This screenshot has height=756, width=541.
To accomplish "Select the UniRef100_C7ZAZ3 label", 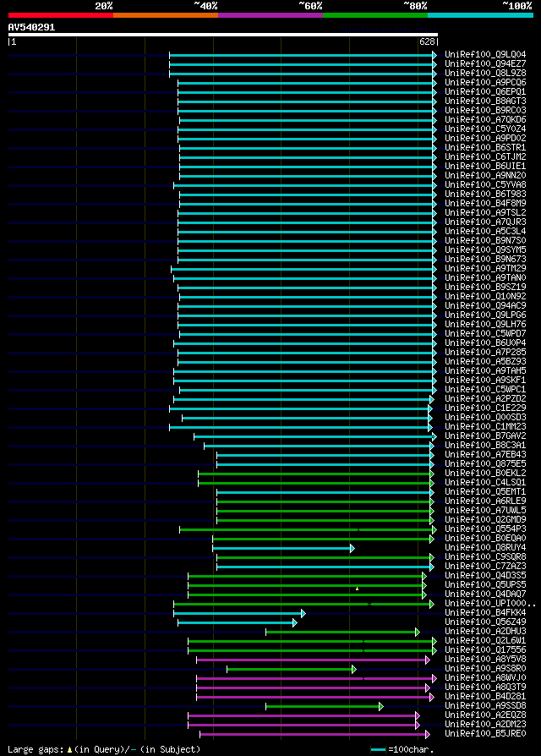I will 485,566.
